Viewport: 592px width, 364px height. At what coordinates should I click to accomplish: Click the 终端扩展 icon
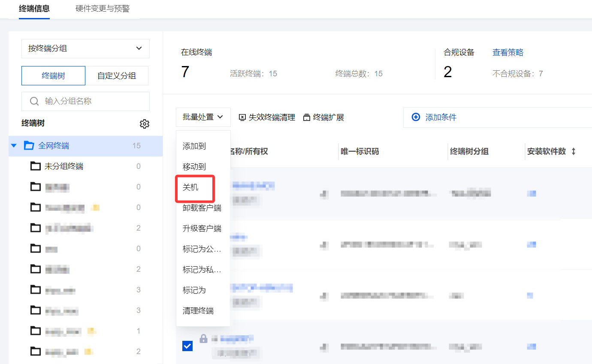[x=306, y=117]
